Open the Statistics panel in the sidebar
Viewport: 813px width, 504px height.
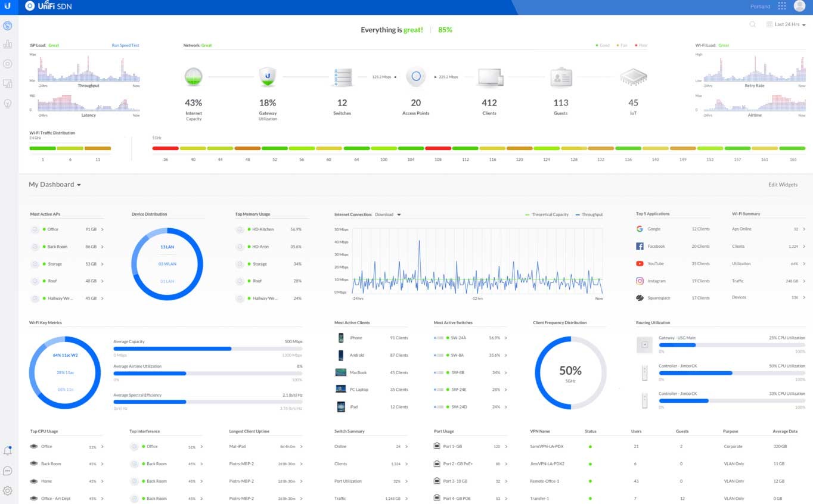click(8, 43)
